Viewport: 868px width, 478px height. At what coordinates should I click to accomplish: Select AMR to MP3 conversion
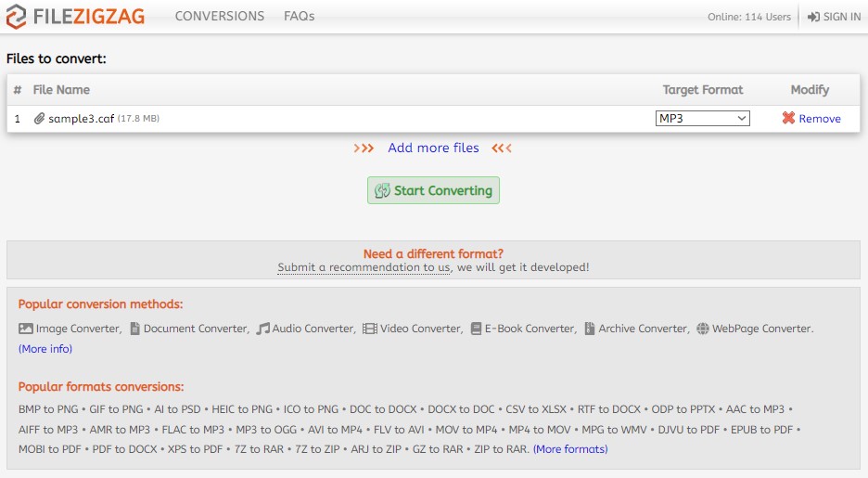[120, 430]
